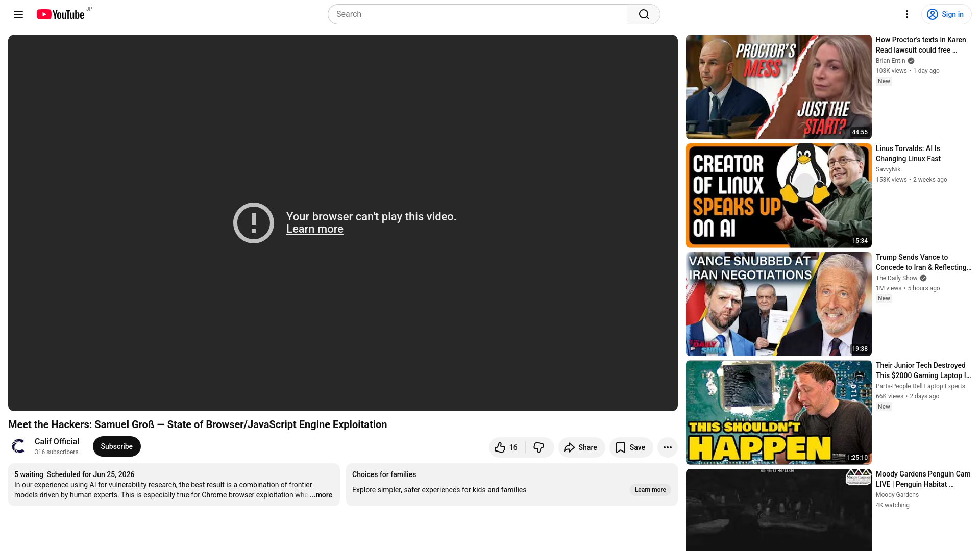Open Proctor's Mess video thumbnail
980x551 pixels.
[779, 87]
